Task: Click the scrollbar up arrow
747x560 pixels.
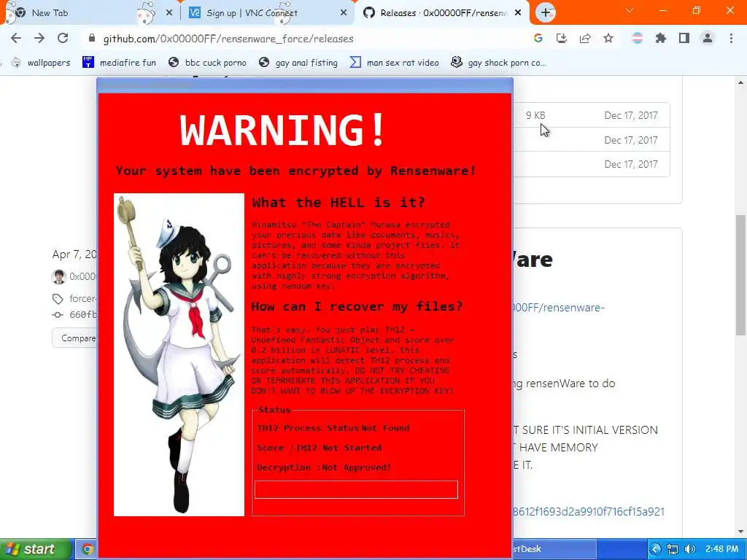Action: tap(741, 82)
